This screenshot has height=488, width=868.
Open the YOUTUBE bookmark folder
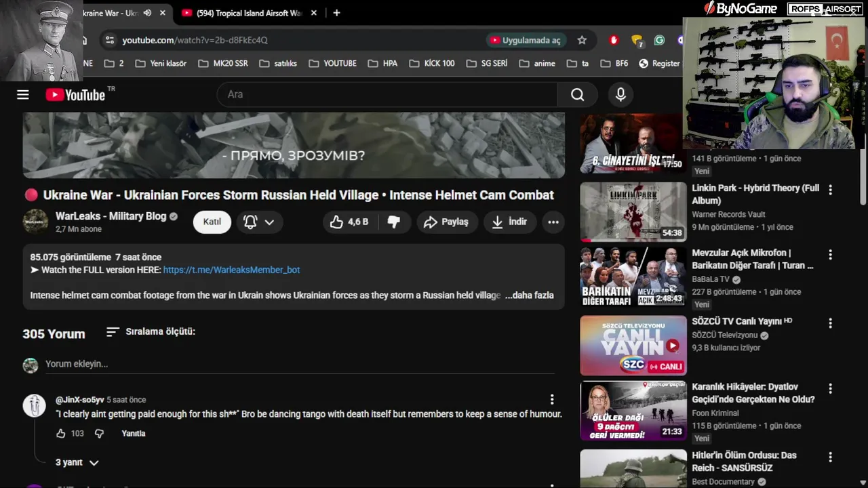coord(332,63)
